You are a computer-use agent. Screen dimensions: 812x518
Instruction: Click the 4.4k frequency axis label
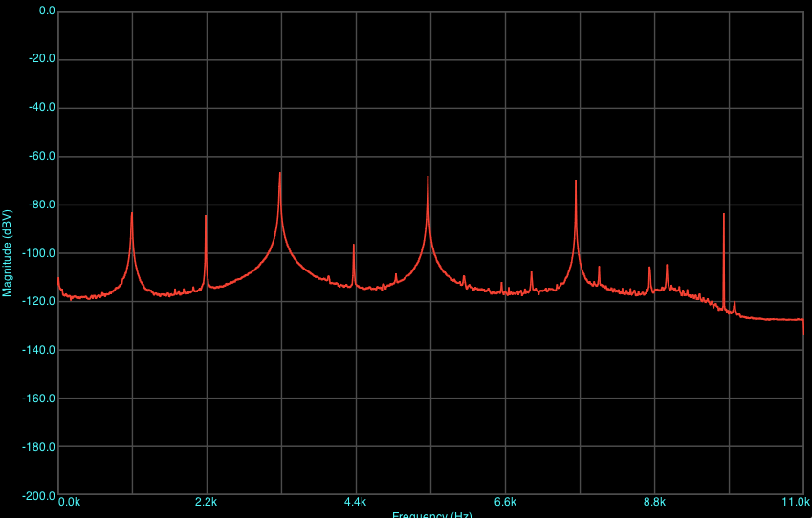point(355,502)
